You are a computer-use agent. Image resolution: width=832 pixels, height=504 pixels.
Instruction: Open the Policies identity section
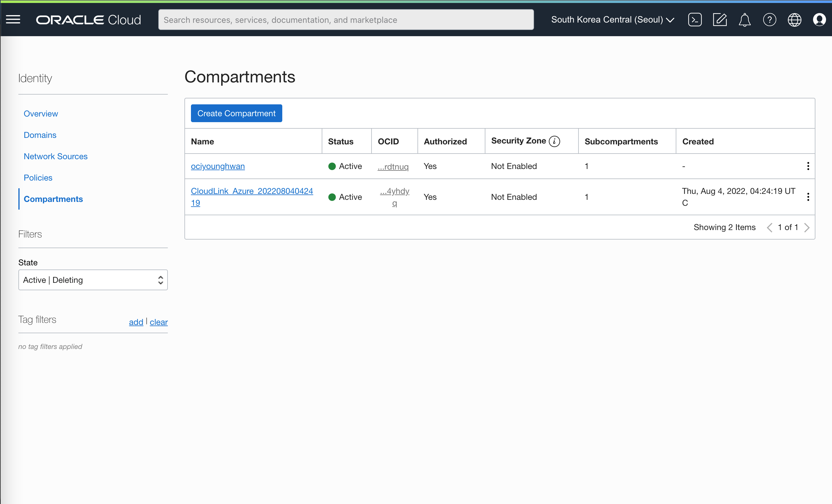coord(37,177)
